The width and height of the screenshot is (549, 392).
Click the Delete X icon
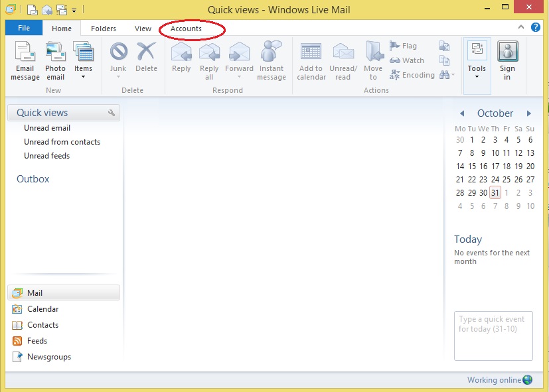click(x=146, y=51)
